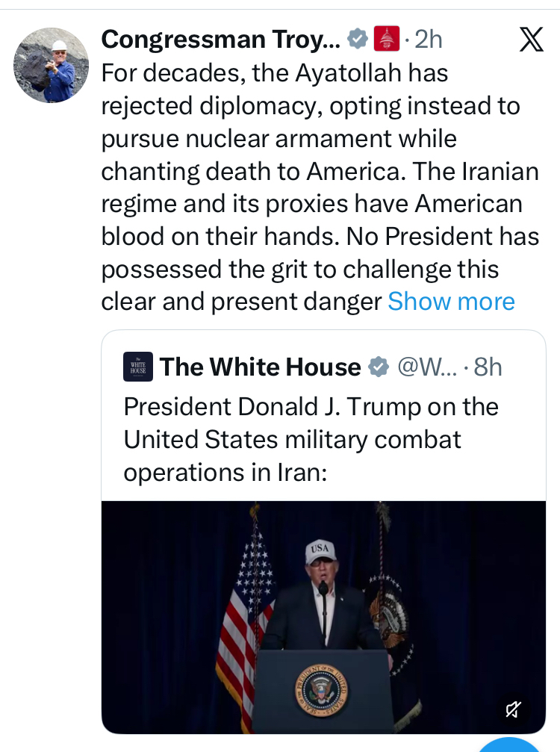This screenshot has width=560, height=752.
Task: Open The White House account name
Action: (260, 367)
